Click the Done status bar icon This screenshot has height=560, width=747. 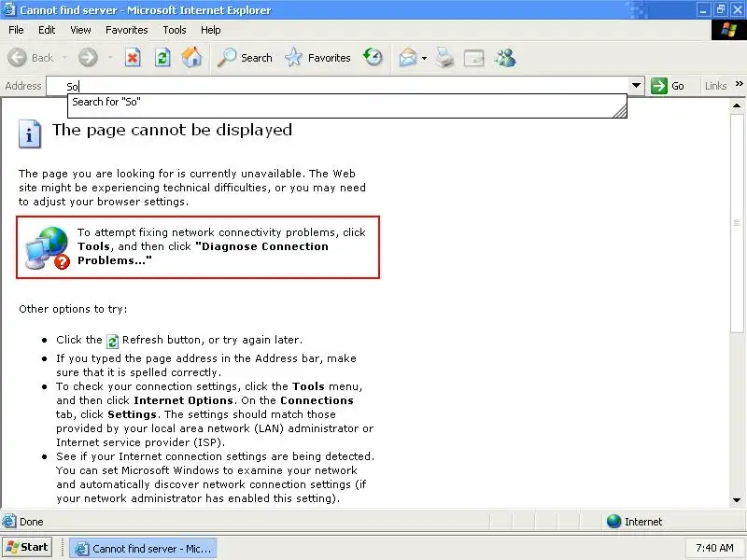[9, 522]
